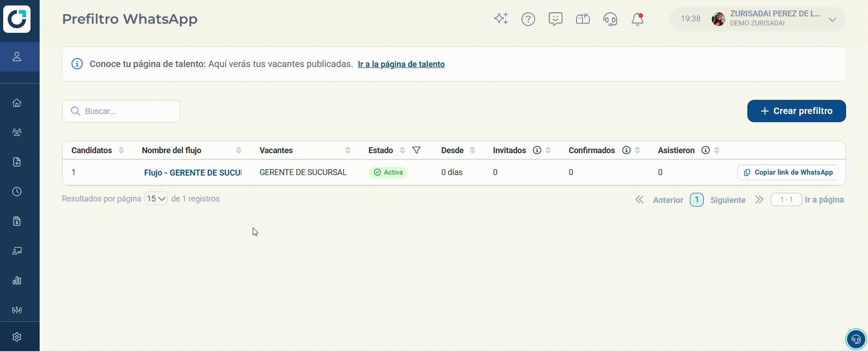Open the people group sidebar icon
This screenshot has width=868, height=352.
17,132
